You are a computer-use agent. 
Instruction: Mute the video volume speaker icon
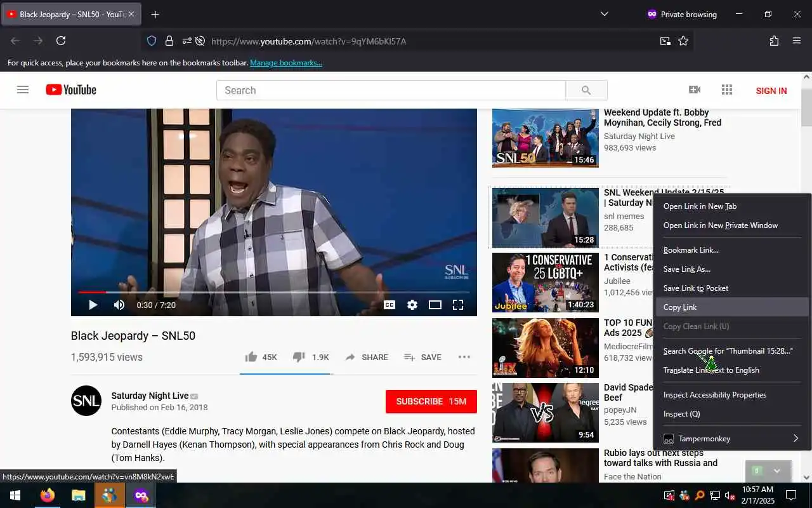click(119, 305)
